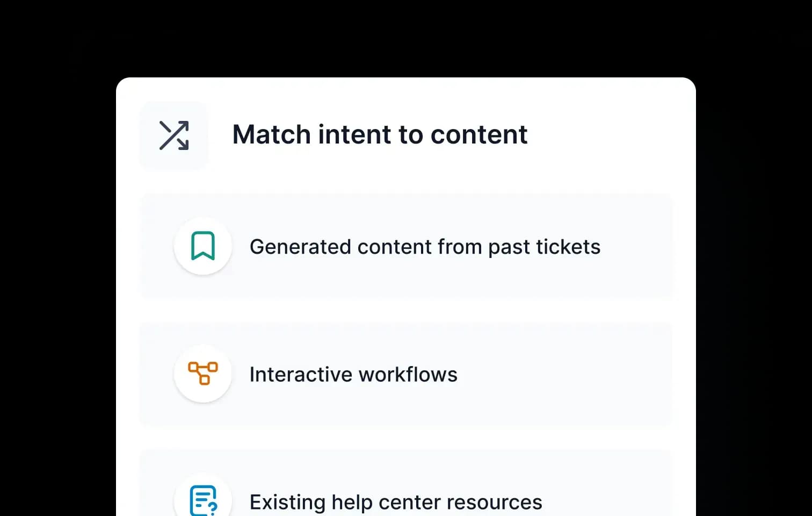The height and width of the screenshot is (516, 812).
Task: Choose "Existing help center resources" label
Action: (x=396, y=502)
